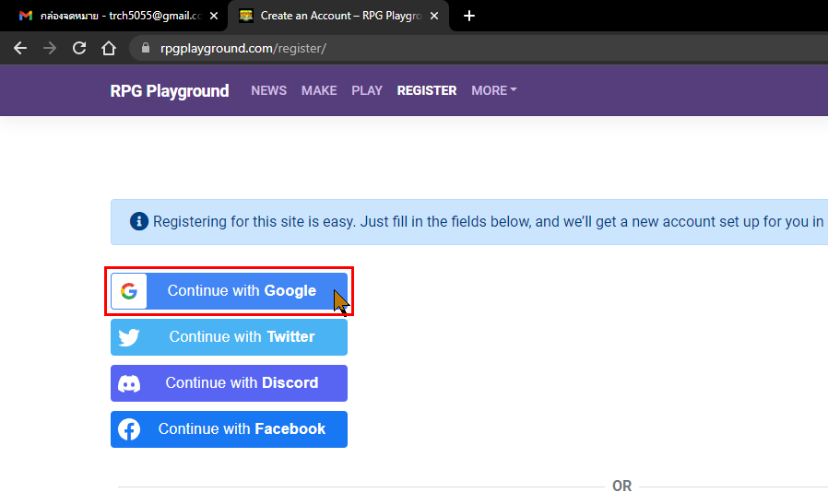
Task: Click the browser forward arrow
Action: click(50, 49)
